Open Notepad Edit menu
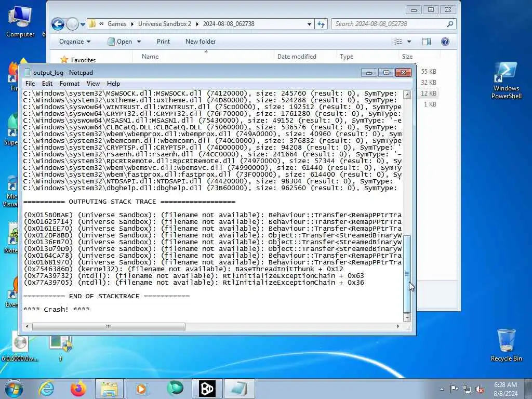Viewport: 532px width, 399px height. click(x=47, y=84)
